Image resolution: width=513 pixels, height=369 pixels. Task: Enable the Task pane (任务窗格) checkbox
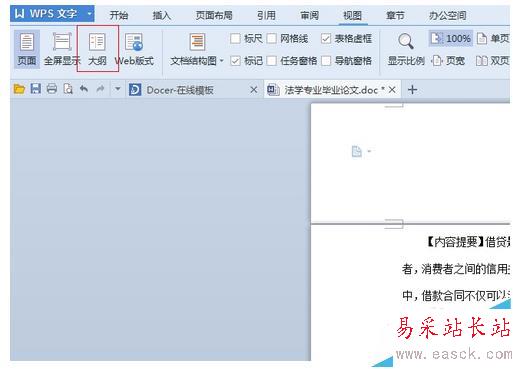click(272, 61)
